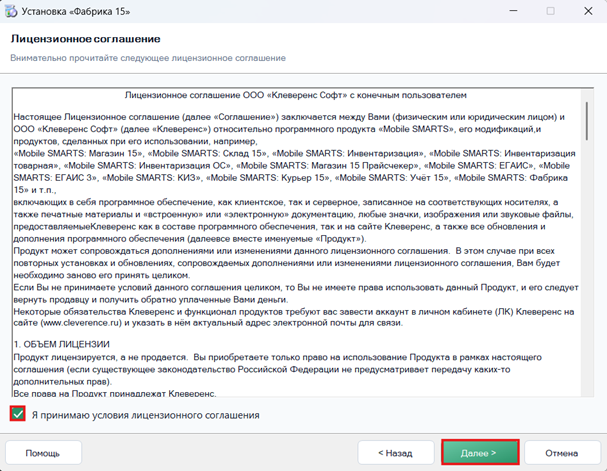Open help via the Помощь button

[43, 452]
